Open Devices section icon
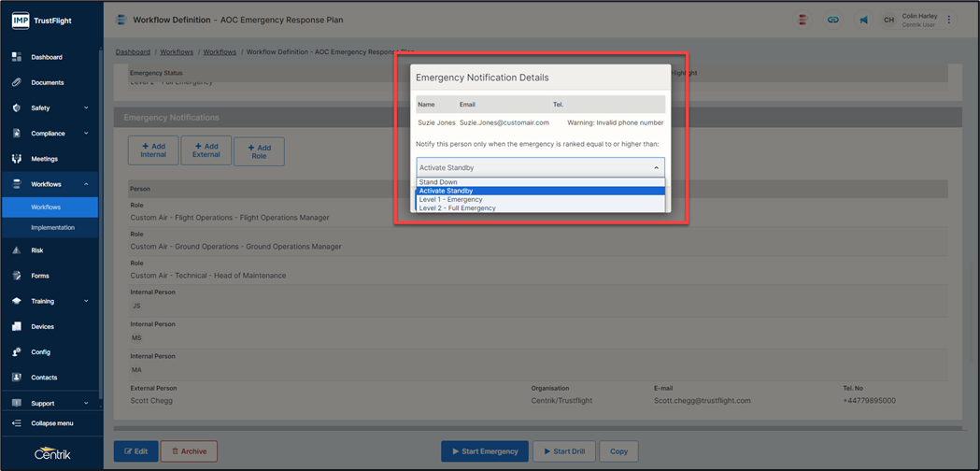Viewport: 980px width, 471px height. (x=17, y=326)
